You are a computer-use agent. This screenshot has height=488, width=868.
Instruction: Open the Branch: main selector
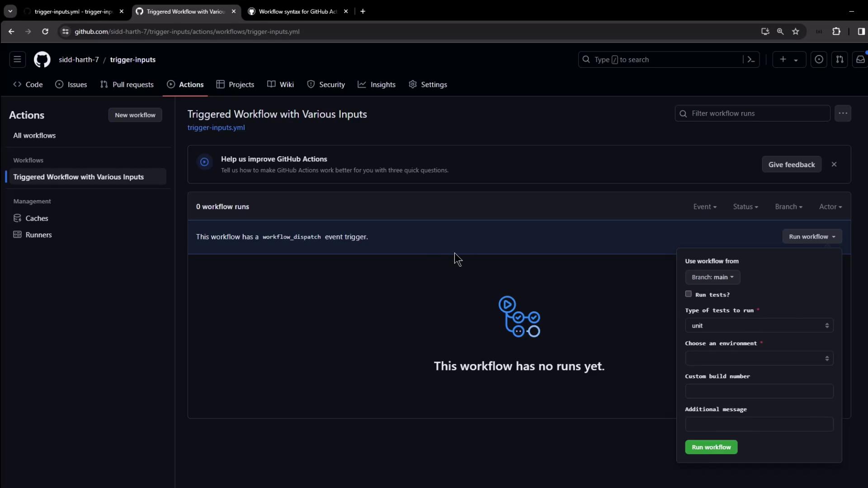712,277
